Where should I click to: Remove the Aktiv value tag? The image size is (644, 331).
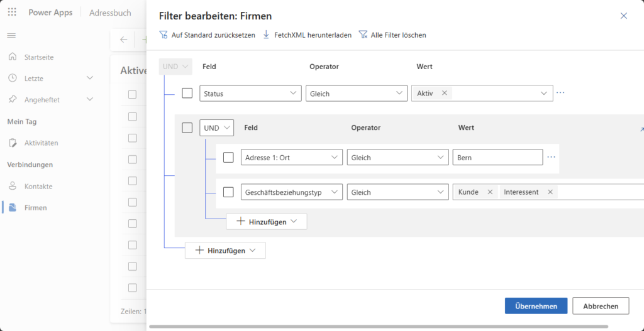445,93
